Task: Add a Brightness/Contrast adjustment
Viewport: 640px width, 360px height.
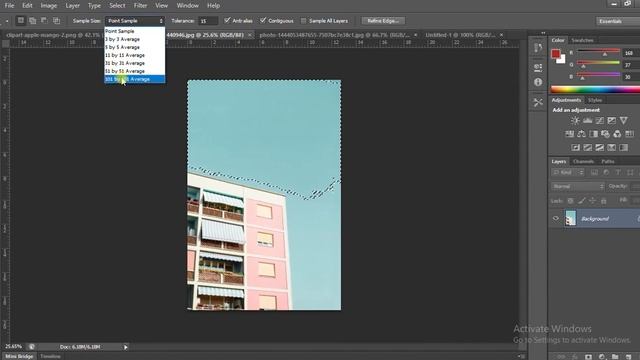Action: tap(575, 120)
